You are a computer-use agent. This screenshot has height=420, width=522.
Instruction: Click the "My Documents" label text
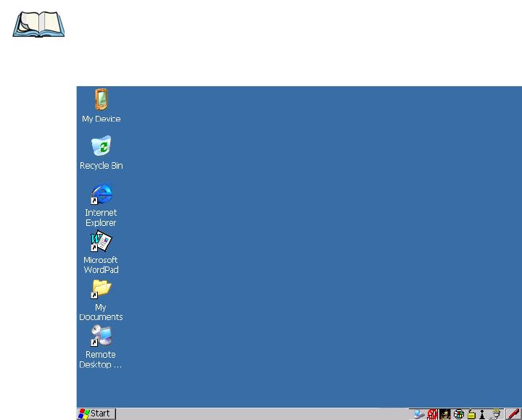(101, 312)
